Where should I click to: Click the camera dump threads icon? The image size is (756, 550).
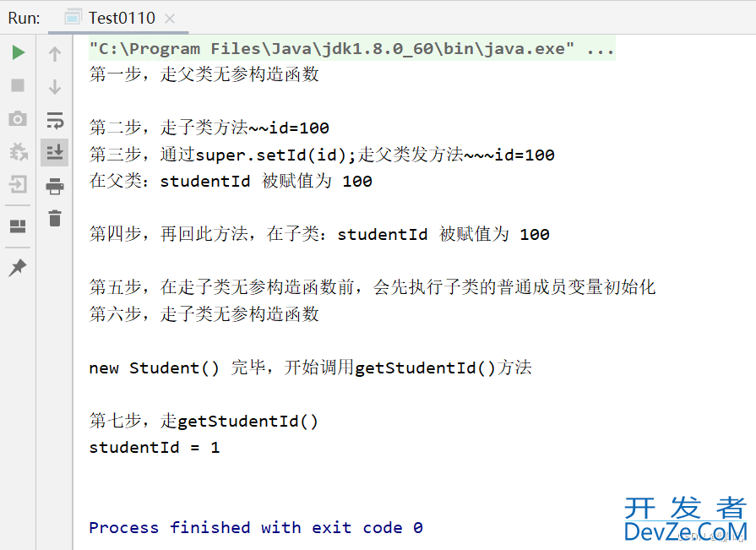[18, 118]
